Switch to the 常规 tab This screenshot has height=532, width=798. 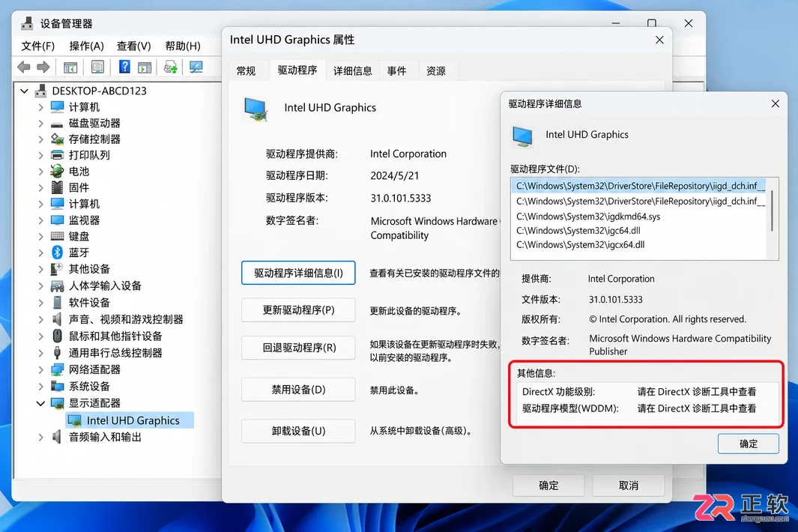247,70
